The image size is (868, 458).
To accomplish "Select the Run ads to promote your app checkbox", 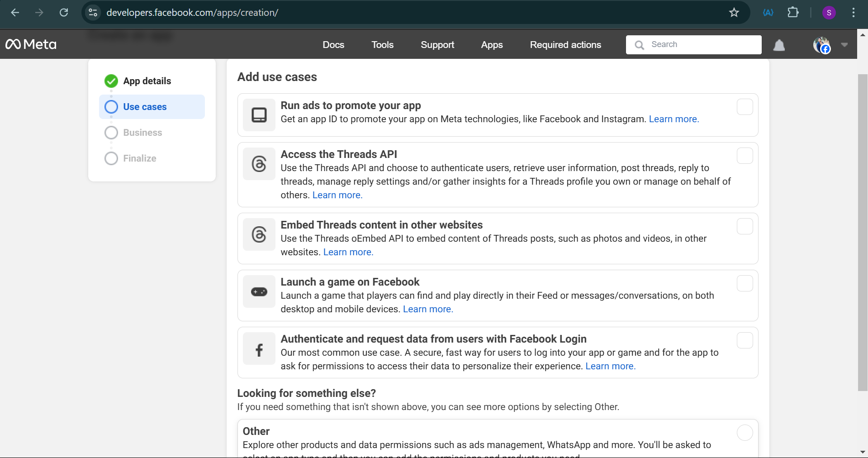I will click(745, 107).
